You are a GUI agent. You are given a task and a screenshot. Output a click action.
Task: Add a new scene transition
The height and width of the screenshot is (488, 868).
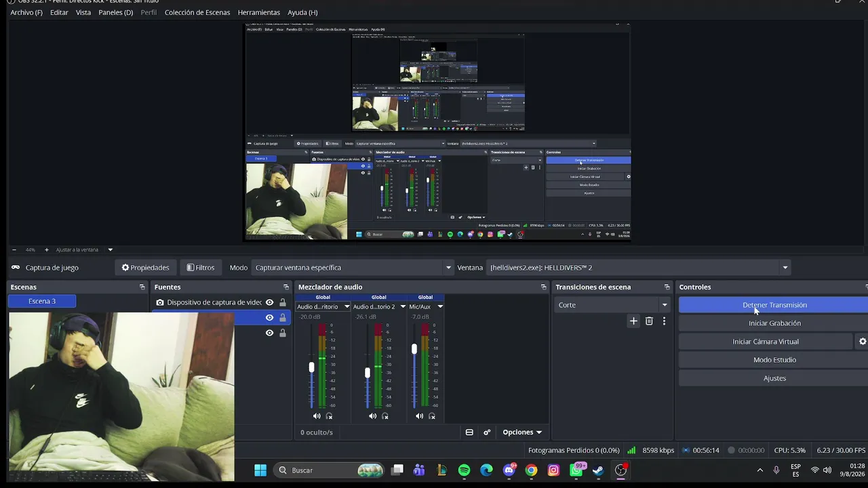click(633, 321)
